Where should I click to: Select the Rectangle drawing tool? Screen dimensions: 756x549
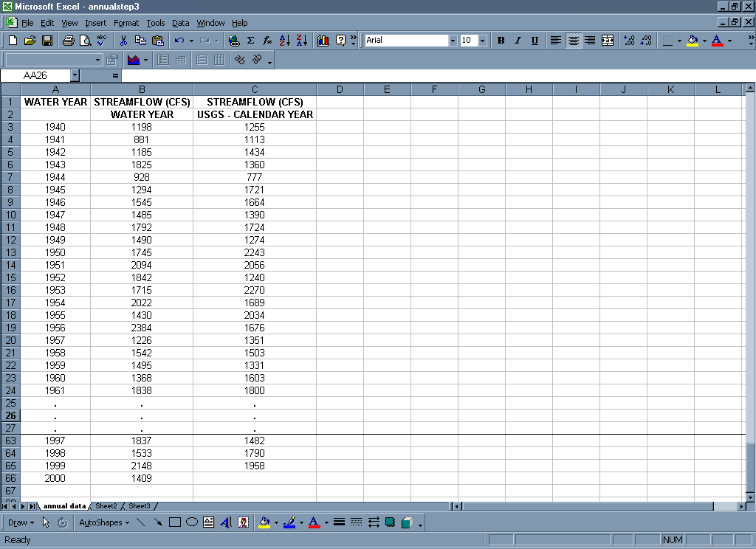pyautogui.click(x=175, y=522)
